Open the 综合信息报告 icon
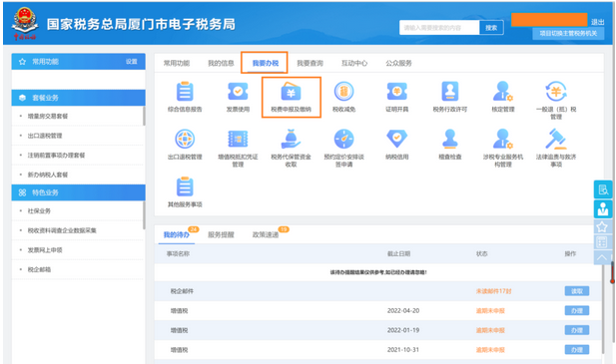Viewport: 616px width, 364px height. pos(185,93)
